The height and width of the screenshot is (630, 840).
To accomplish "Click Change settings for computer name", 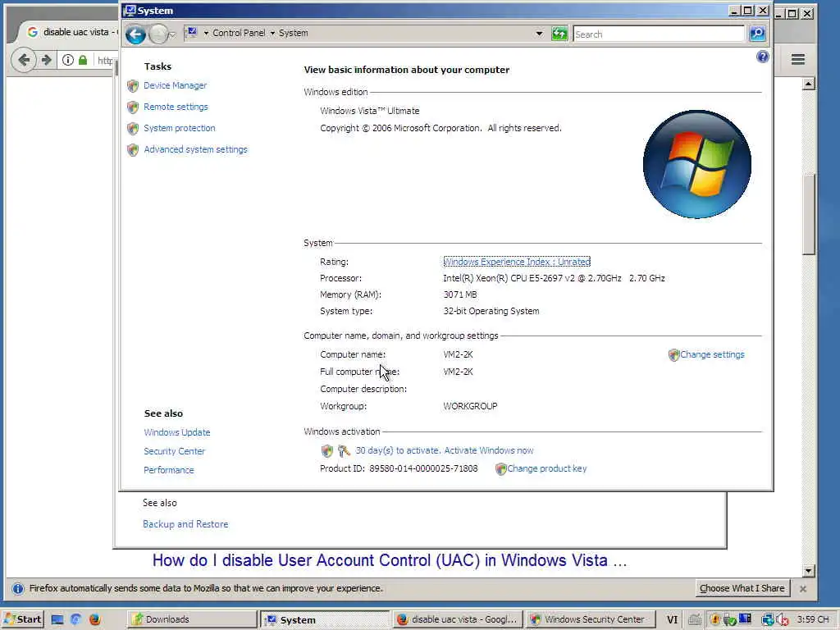I will 712,354.
